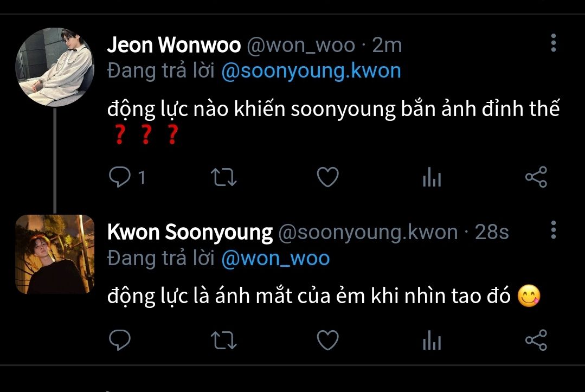Share Kwon Soonyoung's tweet
The image size is (585, 392).
[x=536, y=340]
